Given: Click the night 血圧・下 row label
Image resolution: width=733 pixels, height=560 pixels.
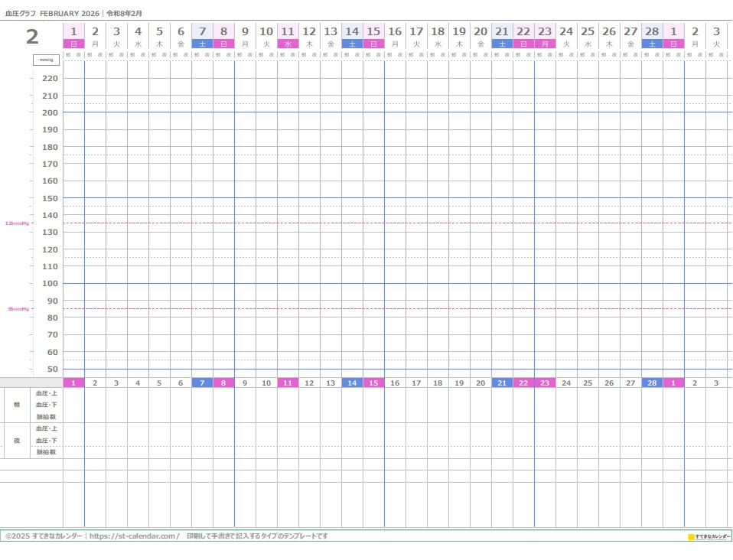Looking at the screenshot, I should point(47,441).
